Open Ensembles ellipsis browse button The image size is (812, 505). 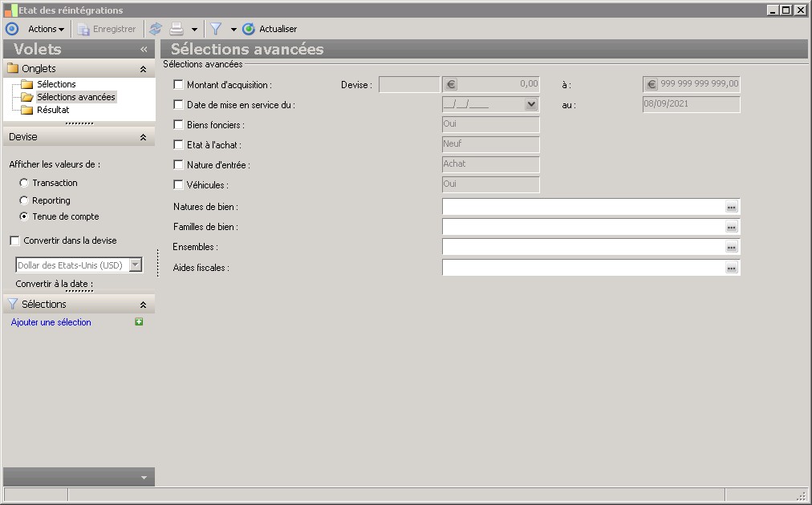(x=731, y=248)
